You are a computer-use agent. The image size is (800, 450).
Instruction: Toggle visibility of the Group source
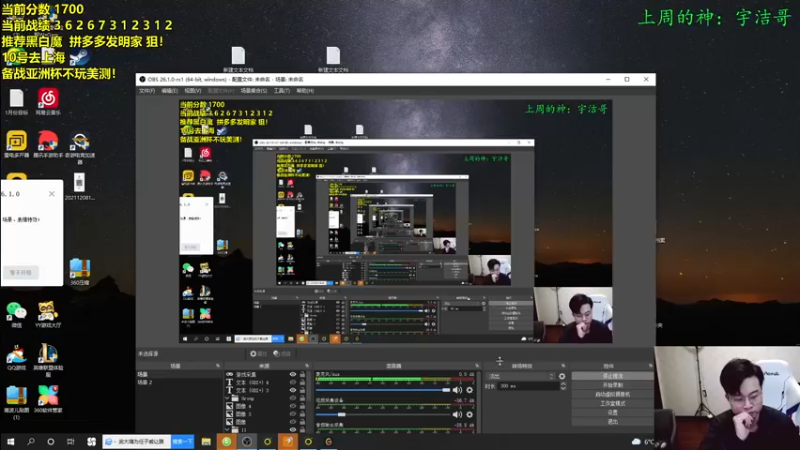293,398
